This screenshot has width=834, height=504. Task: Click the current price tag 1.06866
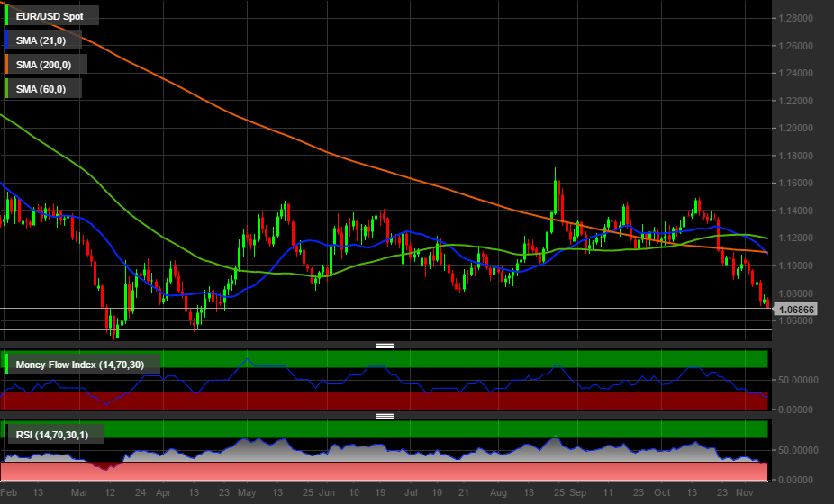pos(796,310)
